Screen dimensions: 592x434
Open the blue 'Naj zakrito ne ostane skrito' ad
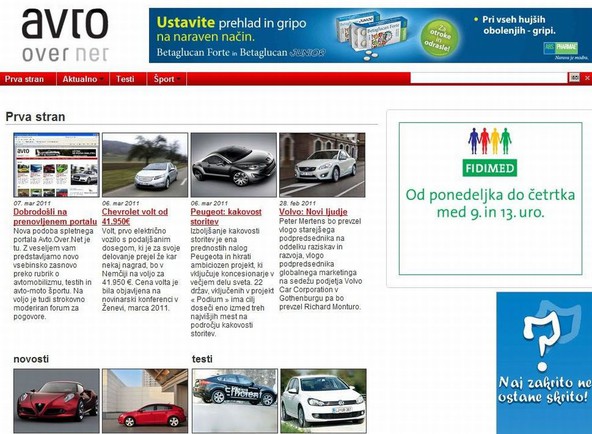tap(544, 363)
